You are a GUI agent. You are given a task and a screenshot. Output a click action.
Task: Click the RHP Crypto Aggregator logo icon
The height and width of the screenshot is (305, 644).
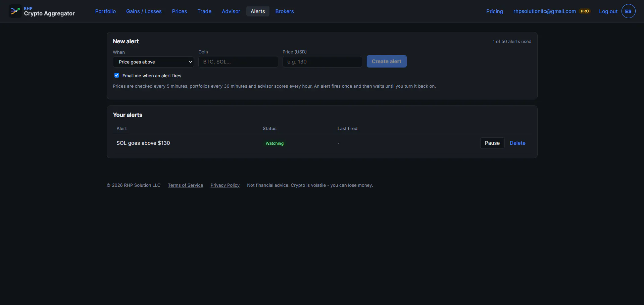pyautogui.click(x=15, y=11)
